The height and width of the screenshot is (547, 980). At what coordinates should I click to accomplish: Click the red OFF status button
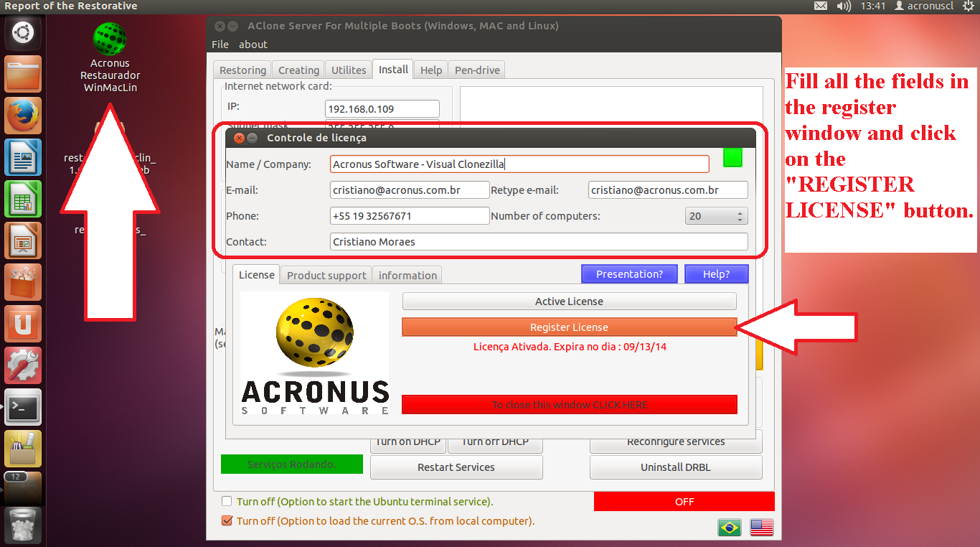click(684, 502)
